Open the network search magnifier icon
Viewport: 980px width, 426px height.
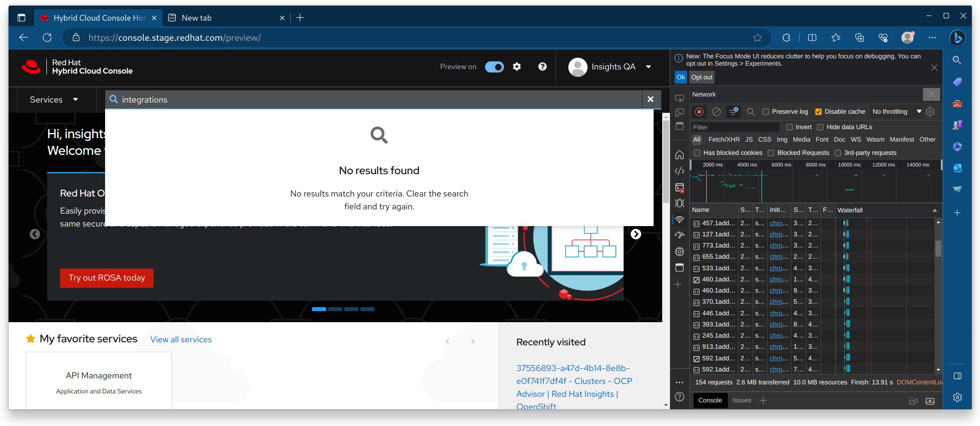pos(751,112)
